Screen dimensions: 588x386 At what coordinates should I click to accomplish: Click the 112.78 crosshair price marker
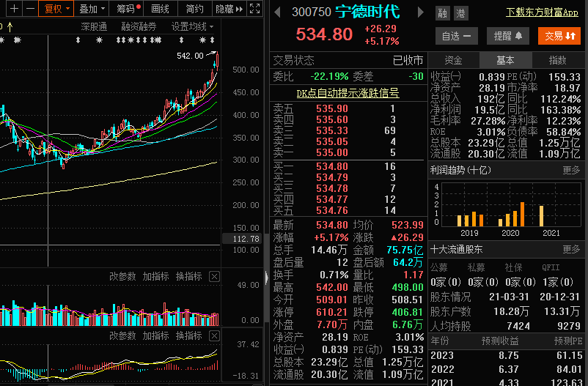[241, 239]
